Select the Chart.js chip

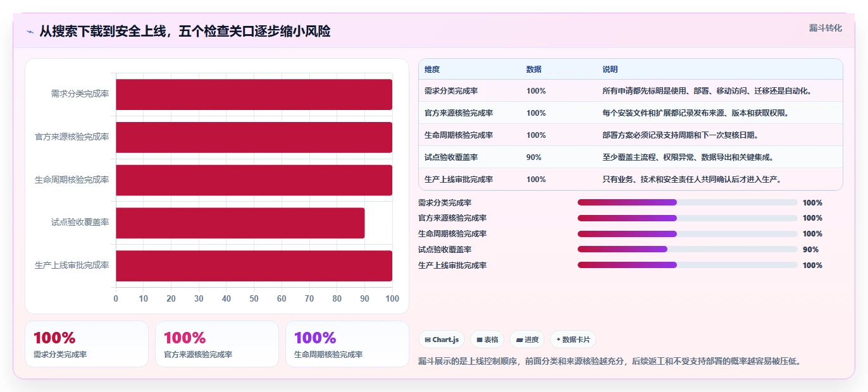click(442, 340)
